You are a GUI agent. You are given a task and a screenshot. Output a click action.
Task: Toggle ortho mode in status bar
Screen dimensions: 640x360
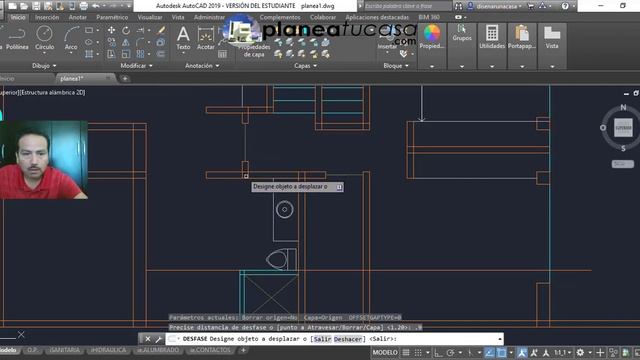(x=438, y=352)
